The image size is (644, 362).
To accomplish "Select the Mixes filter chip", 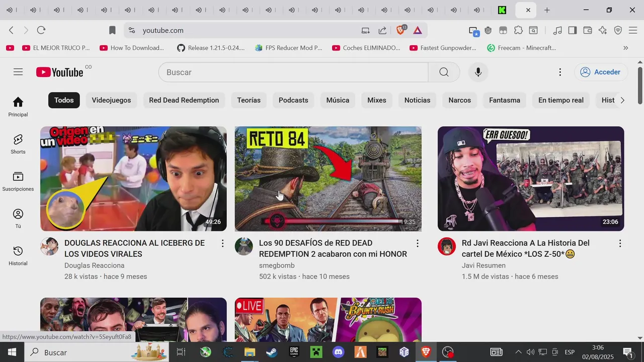I will 376,100.
